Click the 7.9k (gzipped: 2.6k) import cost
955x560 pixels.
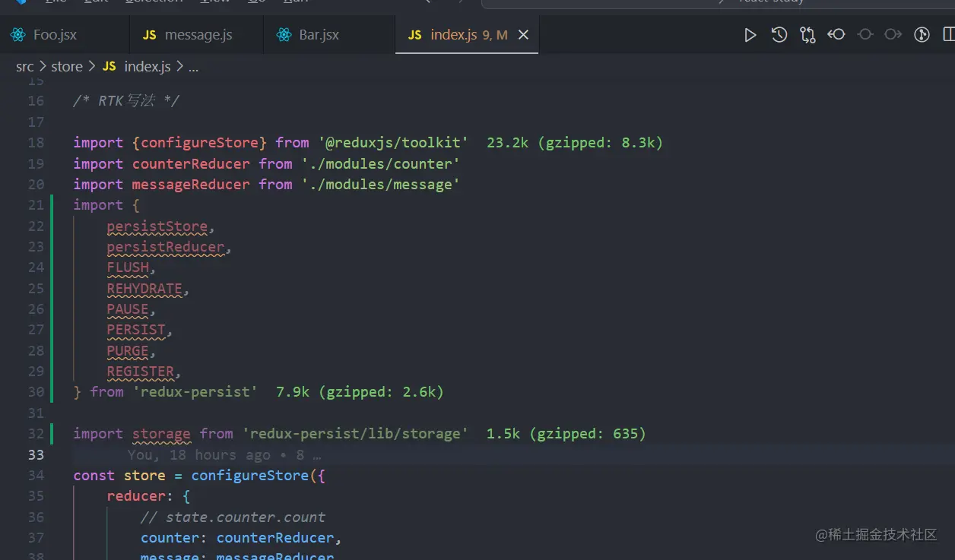360,392
